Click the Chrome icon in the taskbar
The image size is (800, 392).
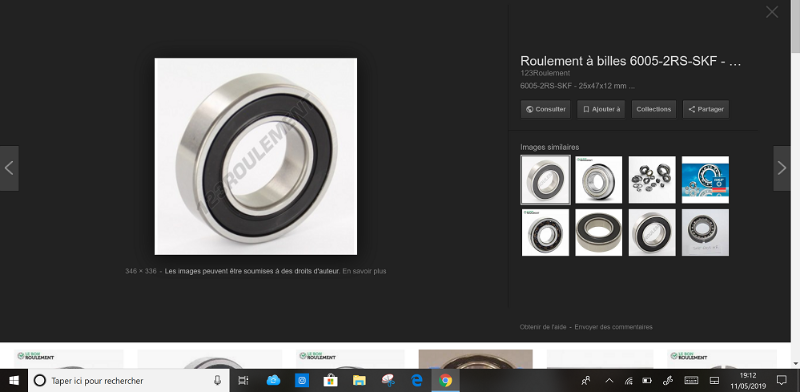click(x=445, y=380)
